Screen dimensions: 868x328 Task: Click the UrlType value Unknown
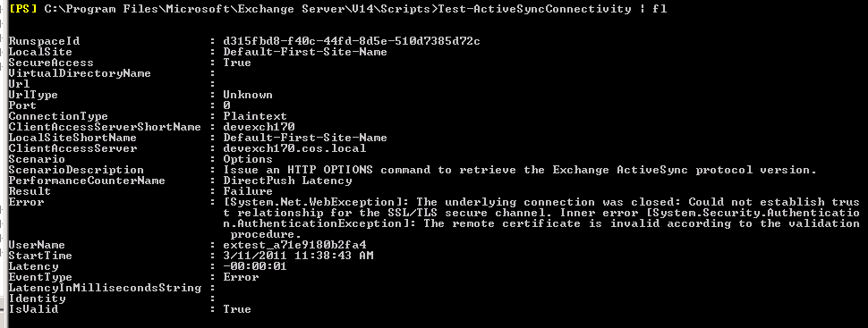click(x=248, y=95)
